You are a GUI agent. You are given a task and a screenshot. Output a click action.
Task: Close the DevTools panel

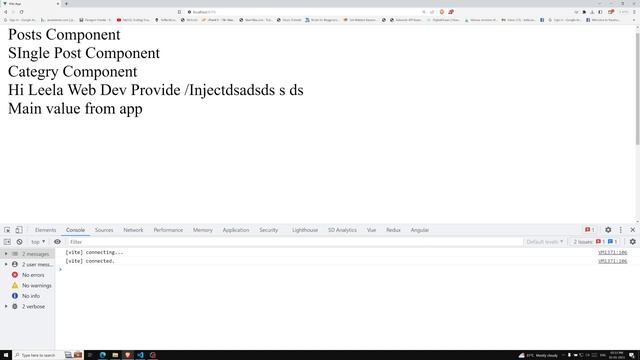tap(633, 230)
